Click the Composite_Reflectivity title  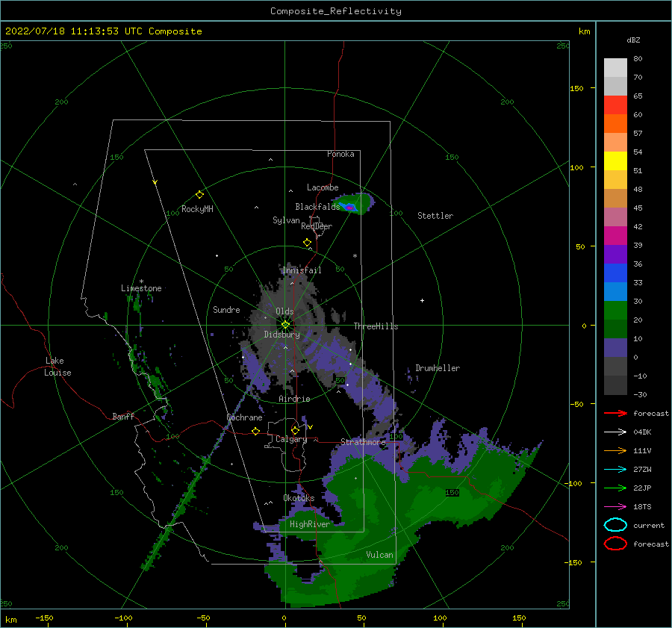(x=336, y=11)
